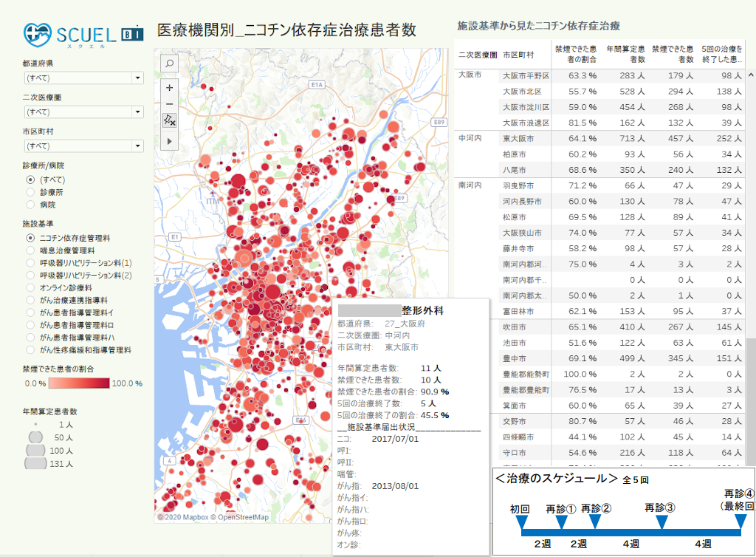Screen dimensions: 756x557
Task: Expand the map tools arrow icon
Action: click(x=170, y=140)
